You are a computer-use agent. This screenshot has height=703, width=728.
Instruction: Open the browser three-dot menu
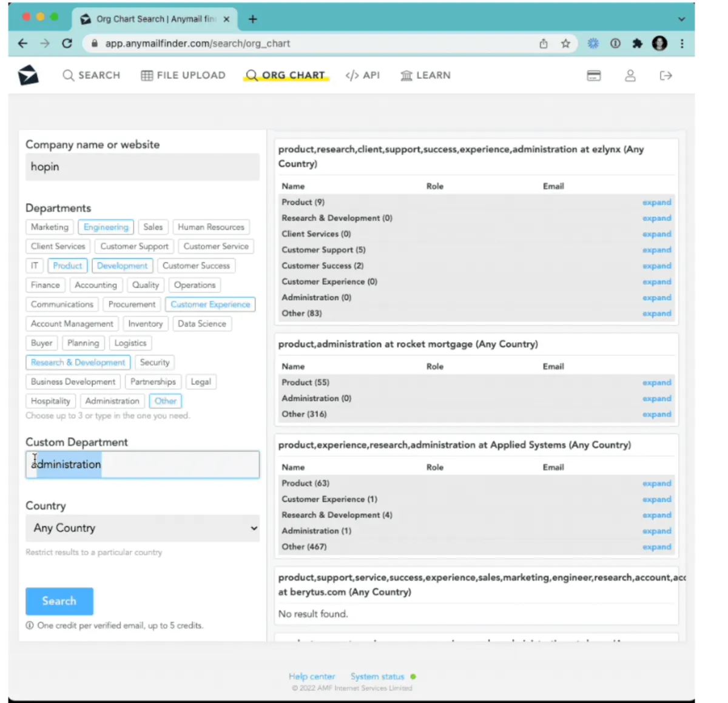point(682,44)
